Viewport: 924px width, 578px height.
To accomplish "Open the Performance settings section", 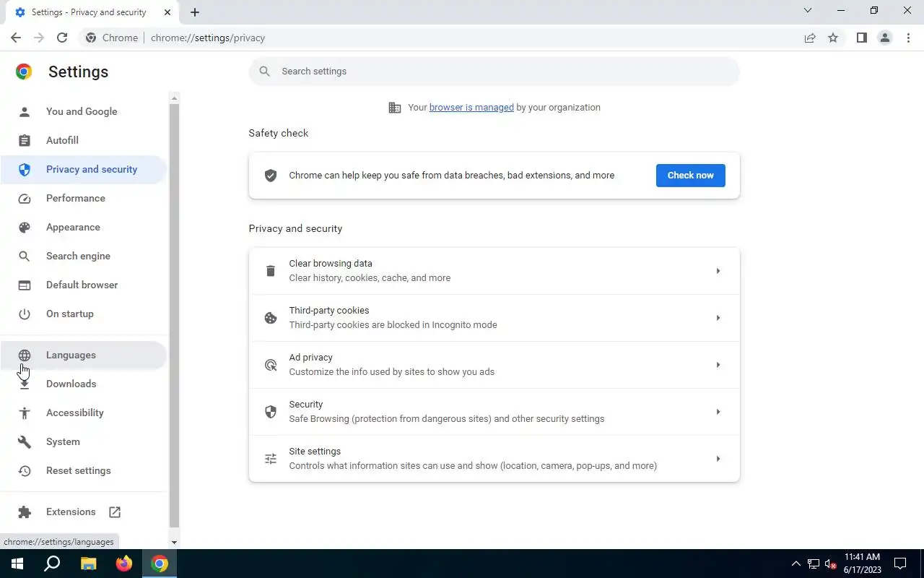I will (x=84, y=198).
